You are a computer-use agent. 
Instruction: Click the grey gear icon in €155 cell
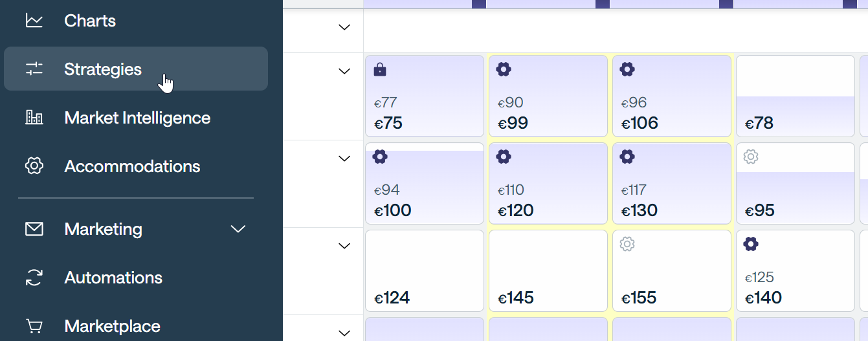(x=627, y=244)
